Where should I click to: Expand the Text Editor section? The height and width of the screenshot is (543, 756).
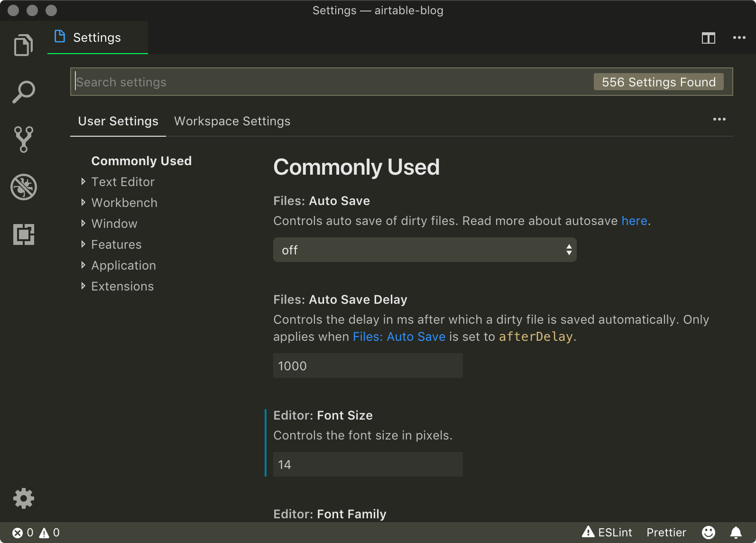[123, 182]
